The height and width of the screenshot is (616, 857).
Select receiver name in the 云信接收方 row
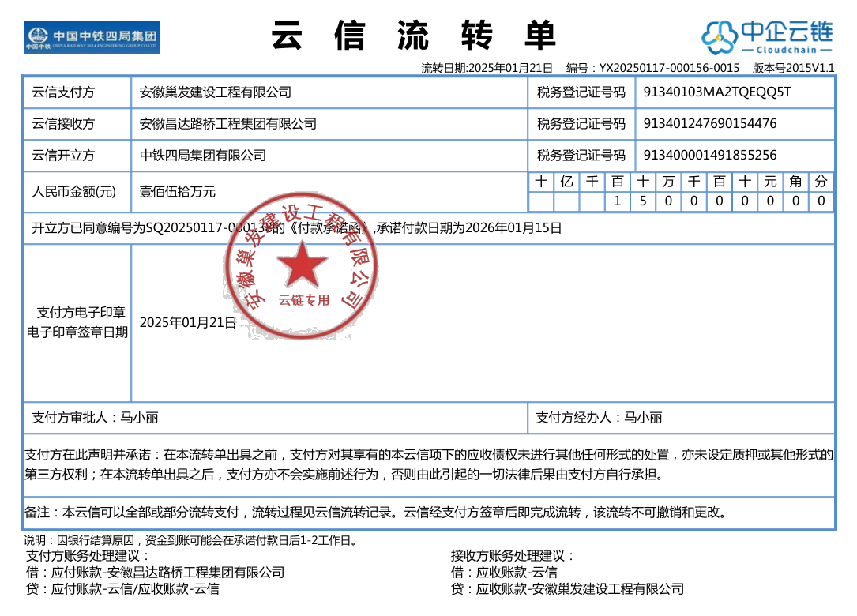pos(228,124)
